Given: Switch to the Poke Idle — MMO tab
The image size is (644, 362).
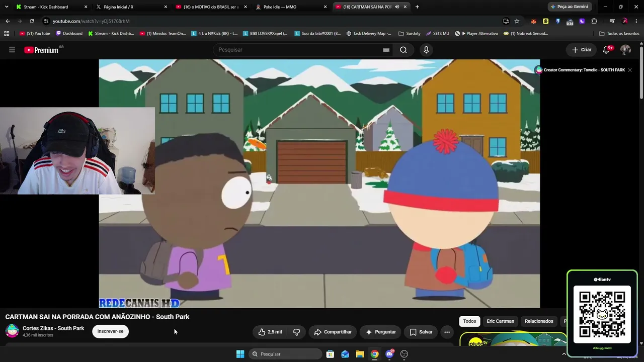Looking at the screenshot, I should pos(291,7).
